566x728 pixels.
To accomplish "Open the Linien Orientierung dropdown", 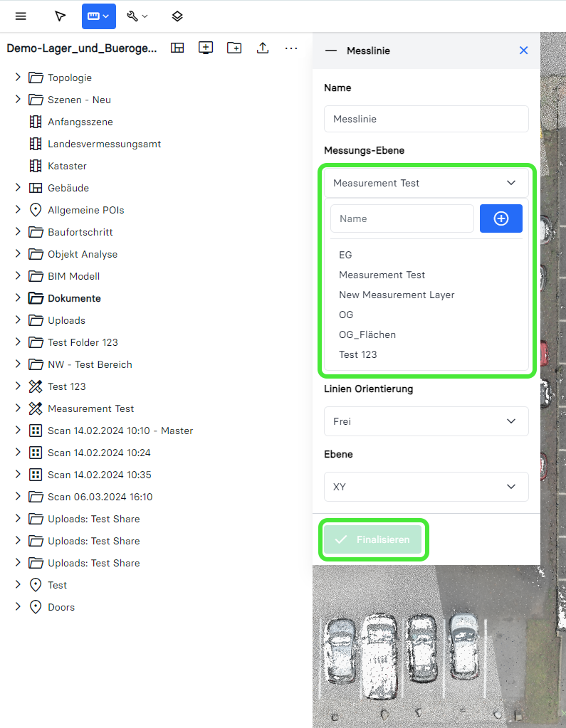I will [426, 421].
